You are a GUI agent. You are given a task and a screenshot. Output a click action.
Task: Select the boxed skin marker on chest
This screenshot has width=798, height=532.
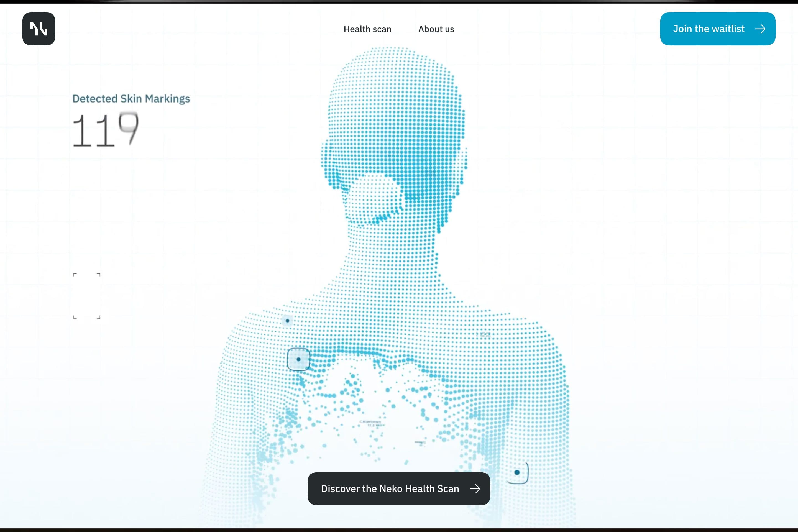point(298,359)
